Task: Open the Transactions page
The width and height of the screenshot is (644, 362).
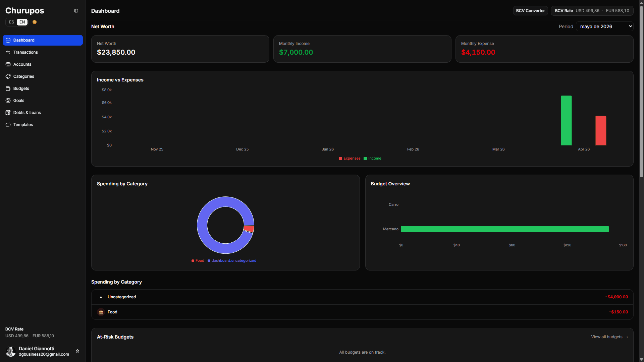Action: [43, 52]
